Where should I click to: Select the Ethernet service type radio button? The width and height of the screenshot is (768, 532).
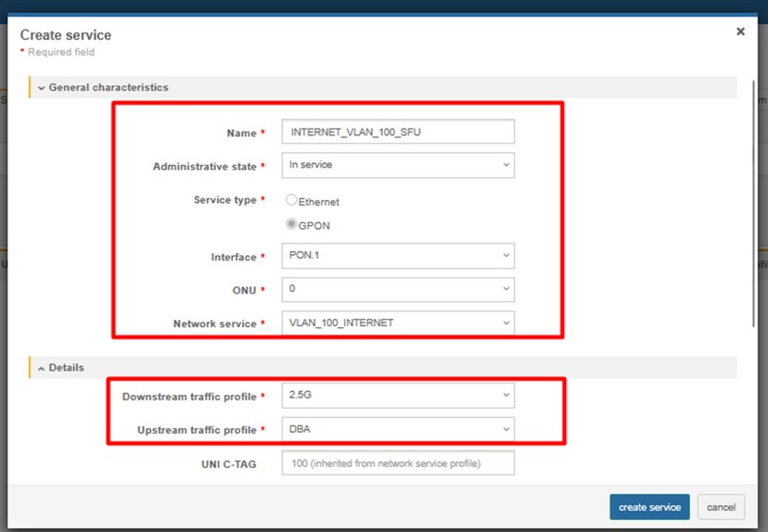point(291,200)
